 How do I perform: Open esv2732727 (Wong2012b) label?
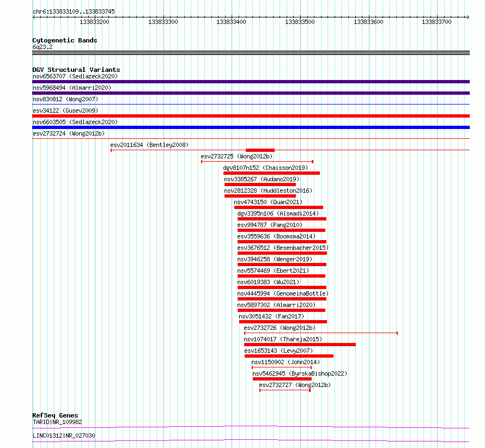(x=295, y=385)
